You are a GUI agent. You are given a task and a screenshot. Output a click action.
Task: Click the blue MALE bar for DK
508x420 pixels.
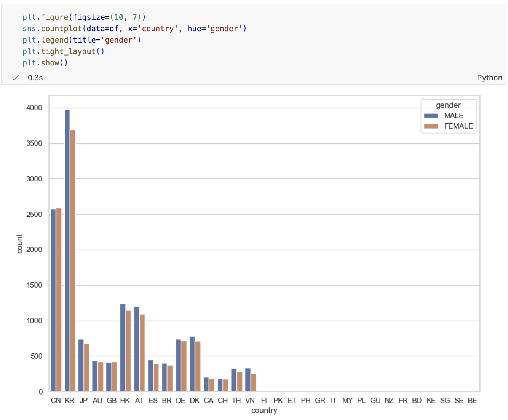pos(192,364)
